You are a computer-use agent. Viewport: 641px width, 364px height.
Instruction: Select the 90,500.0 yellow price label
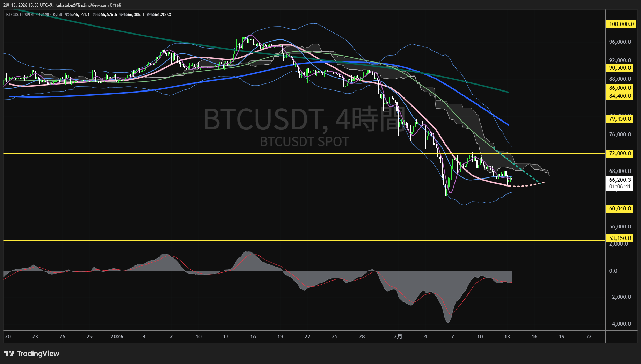tap(619, 68)
